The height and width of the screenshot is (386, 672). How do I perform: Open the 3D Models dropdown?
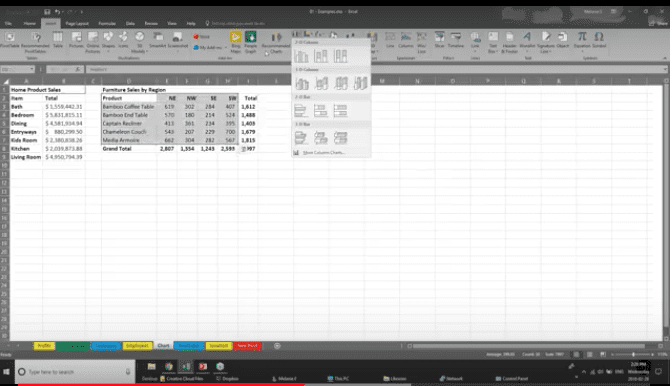point(139,42)
